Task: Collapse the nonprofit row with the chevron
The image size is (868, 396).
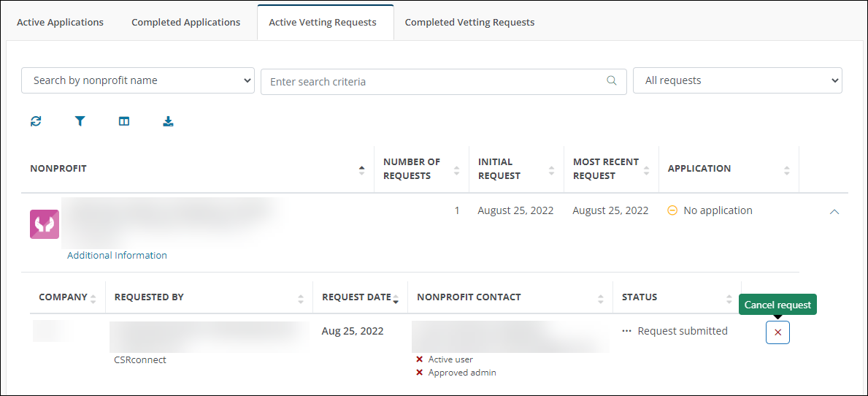Action: (x=835, y=211)
